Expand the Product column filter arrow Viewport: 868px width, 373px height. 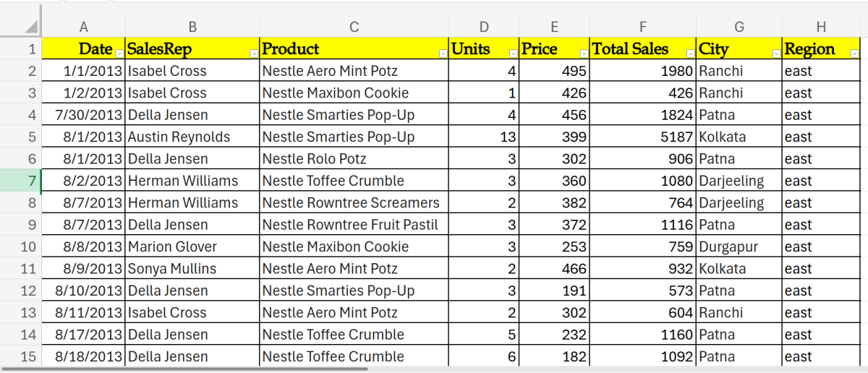coord(442,53)
